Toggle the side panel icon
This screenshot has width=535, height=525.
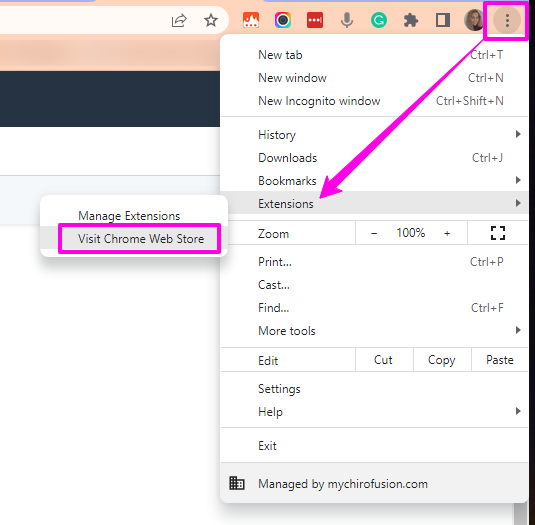click(443, 20)
